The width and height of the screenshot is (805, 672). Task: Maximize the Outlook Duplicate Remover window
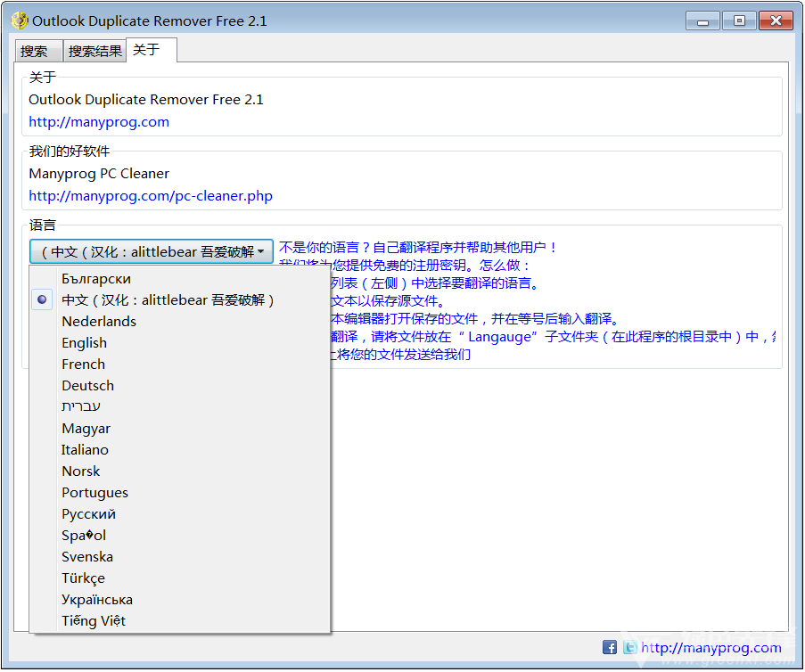click(x=739, y=21)
